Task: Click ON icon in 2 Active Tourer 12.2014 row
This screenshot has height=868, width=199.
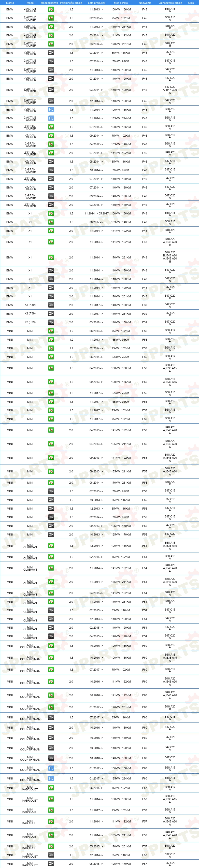Action: 51,101
